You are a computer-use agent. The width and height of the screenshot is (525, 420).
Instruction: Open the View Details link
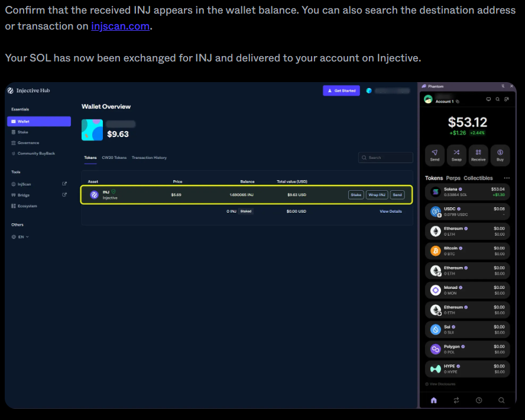[390, 211]
